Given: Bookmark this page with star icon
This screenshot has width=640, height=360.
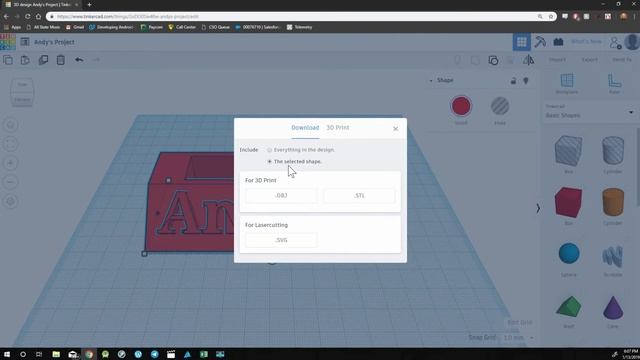Looking at the screenshot, I should pos(551,16).
